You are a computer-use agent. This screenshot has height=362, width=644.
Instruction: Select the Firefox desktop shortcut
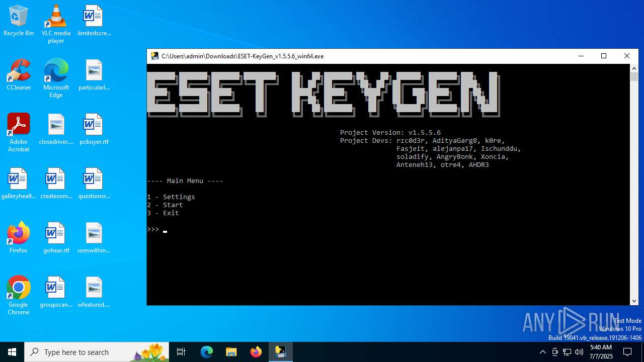point(19,238)
